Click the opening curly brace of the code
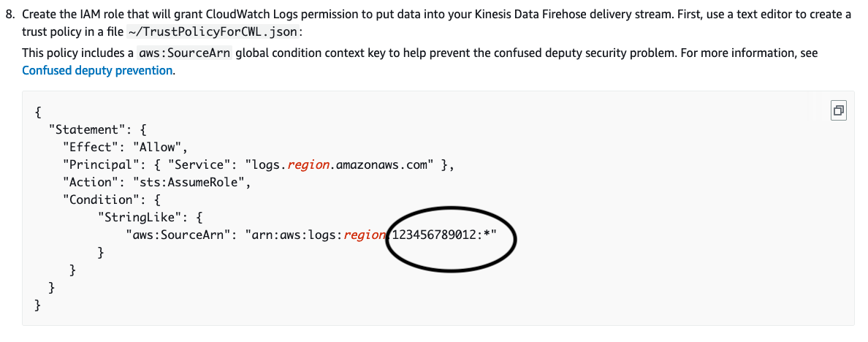This screenshot has width=868, height=342. pyautogui.click(x=37, y=112)
